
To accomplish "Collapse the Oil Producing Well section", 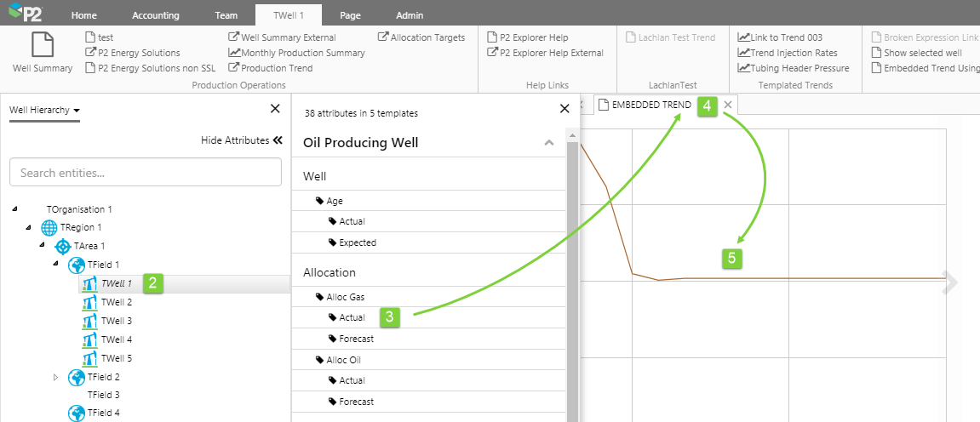I will tap(549, 143).
